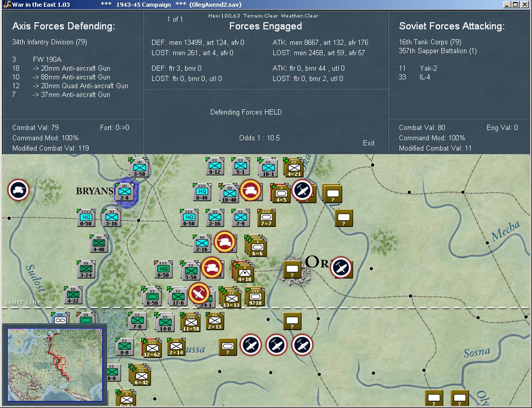532x408 pixels.
Task: Click the Defending Forces HELD result text
Action: pyautogui.click(x=246, y=112)
